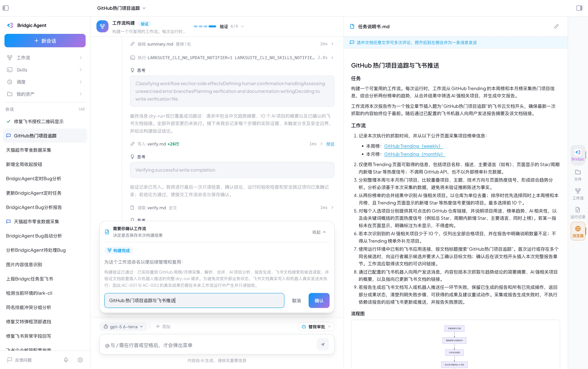
Task: Click the comment hint bubble icon
Action: tap(352, 42)
